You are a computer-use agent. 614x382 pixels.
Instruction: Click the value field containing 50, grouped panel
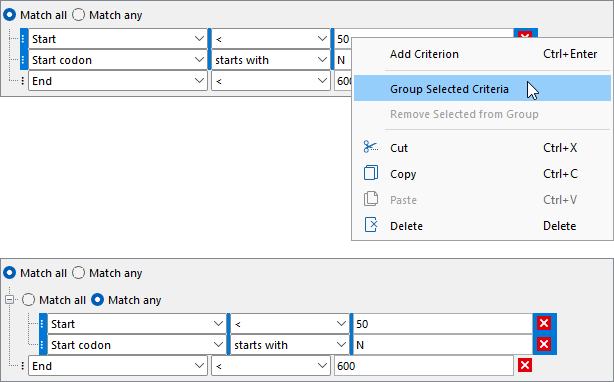coord(442,324)
